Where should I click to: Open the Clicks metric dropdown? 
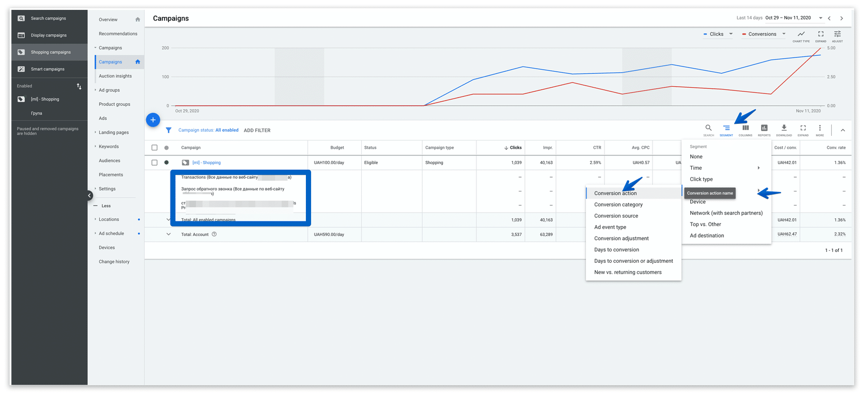pyautogui.click(x=718, y=34)
